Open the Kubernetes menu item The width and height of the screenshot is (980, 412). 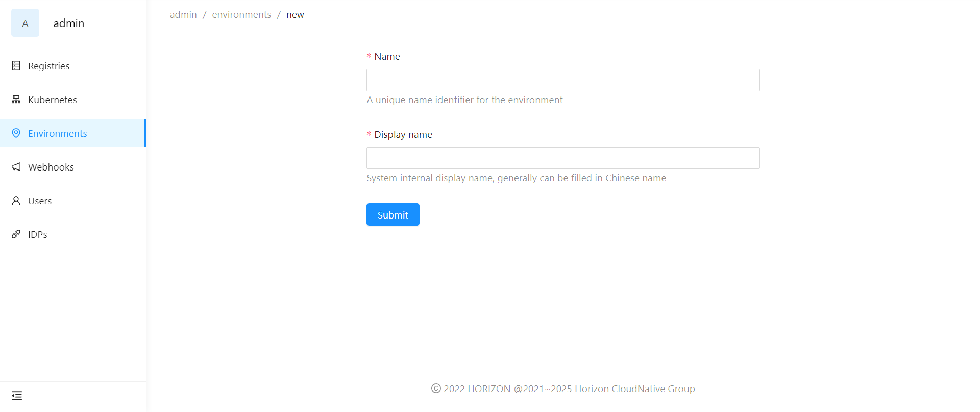tap(73, 100)
